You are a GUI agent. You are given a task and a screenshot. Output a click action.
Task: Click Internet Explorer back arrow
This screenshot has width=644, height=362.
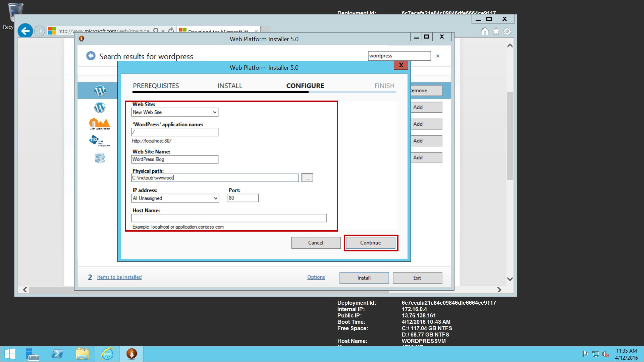(25, 31)
